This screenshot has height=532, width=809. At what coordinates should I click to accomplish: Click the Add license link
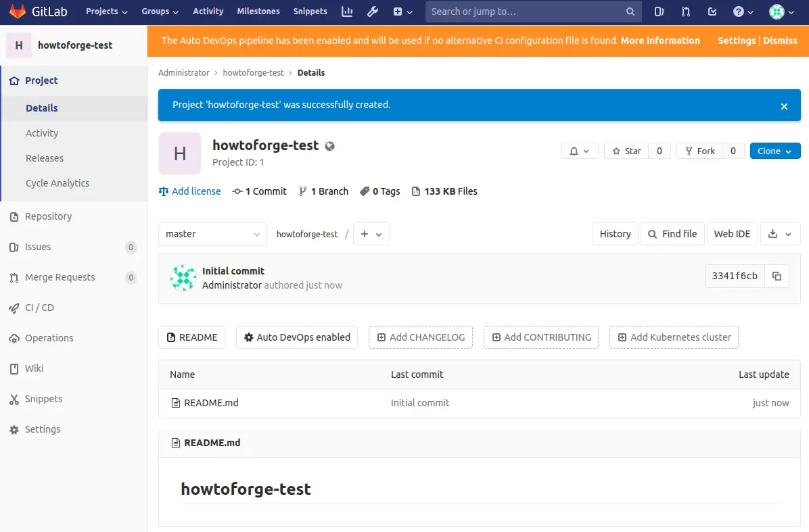(x=195, y=191)
